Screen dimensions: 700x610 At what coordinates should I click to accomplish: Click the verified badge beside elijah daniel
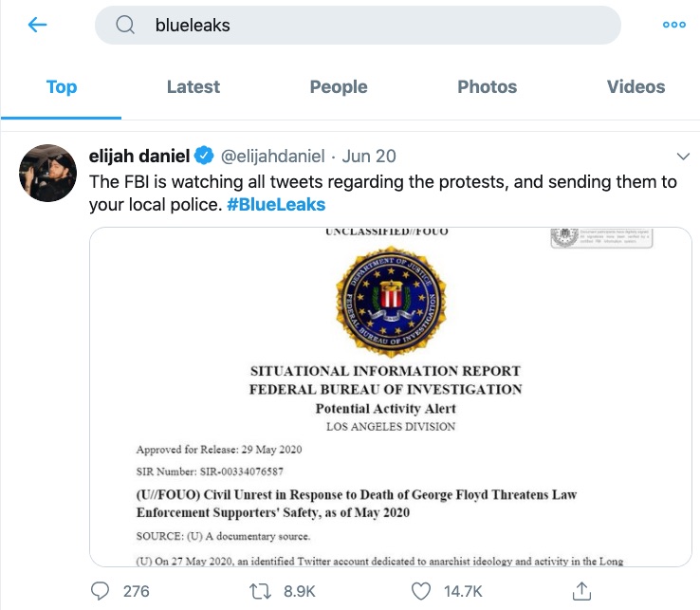pyautogui.click(x=203, y=156)
